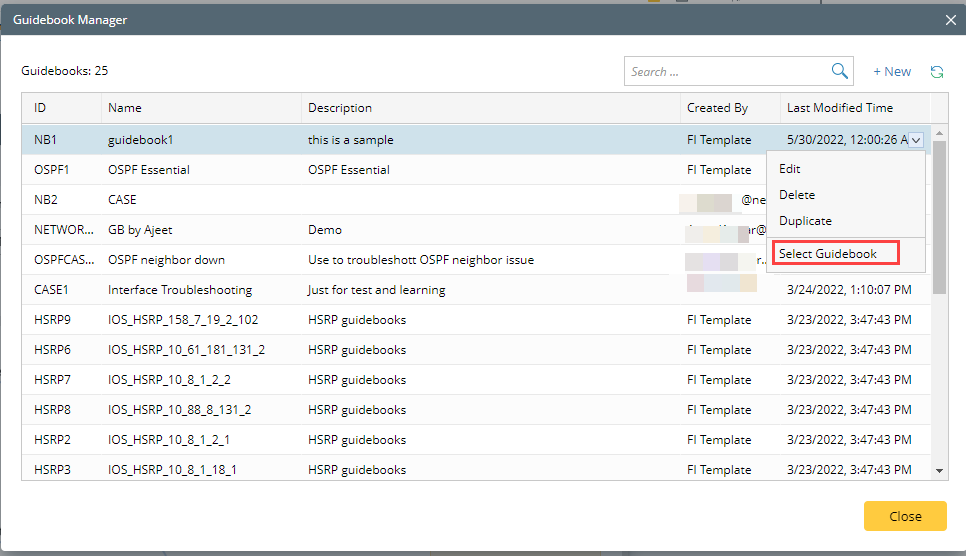The image size is (966, 556).
Task: Close the Guidebook Manager dialog with X
Action: tap(951, 19)
